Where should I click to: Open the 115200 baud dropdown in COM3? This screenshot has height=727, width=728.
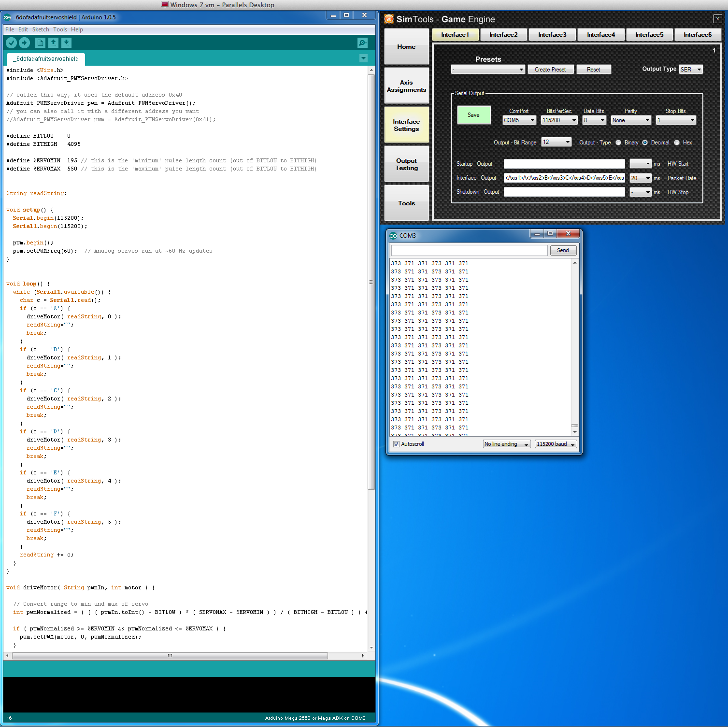[x=556, y=444]
